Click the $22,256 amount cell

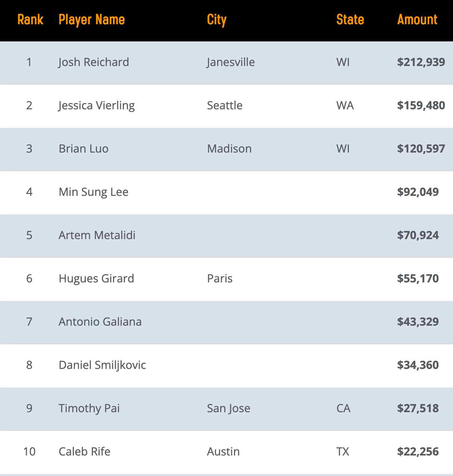[418, 452]
